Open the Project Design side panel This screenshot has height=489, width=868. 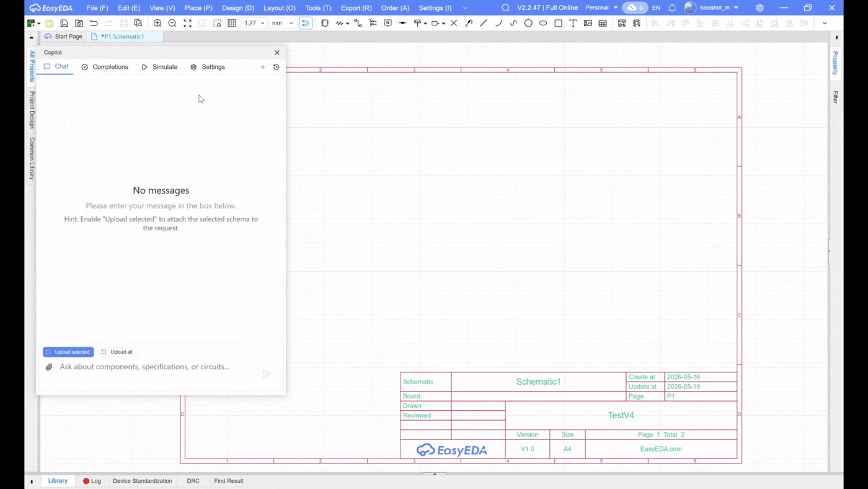click(32, 110)
